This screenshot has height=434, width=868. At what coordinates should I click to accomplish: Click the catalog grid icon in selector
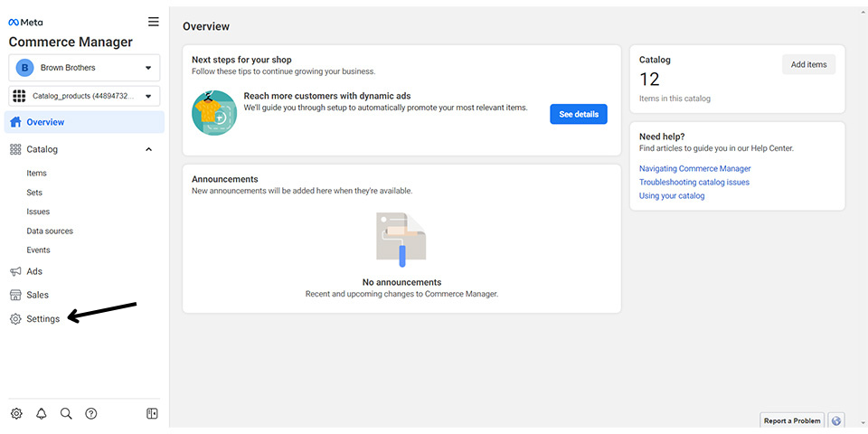(19, 96)
